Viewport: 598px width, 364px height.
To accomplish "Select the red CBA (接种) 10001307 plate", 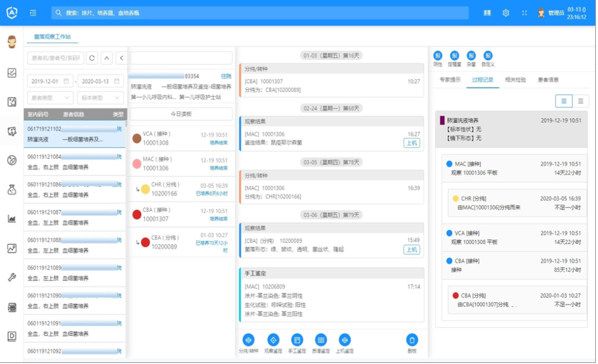I will (x=181, y=215).
